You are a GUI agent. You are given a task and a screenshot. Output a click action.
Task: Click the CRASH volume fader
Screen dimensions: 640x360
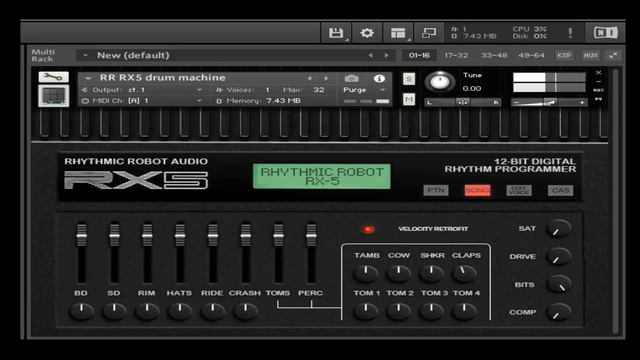click(246, 235)
